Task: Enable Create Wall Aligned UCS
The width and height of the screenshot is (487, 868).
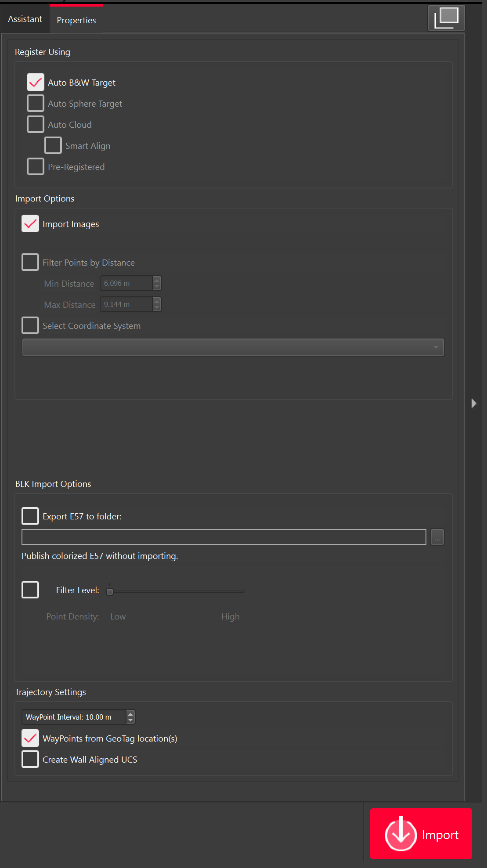Action: tap(30, 760)
